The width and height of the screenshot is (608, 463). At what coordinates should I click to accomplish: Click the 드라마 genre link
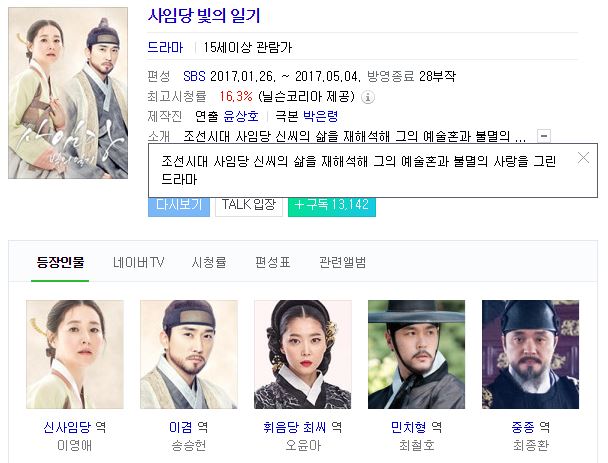[x=165, y=47]
